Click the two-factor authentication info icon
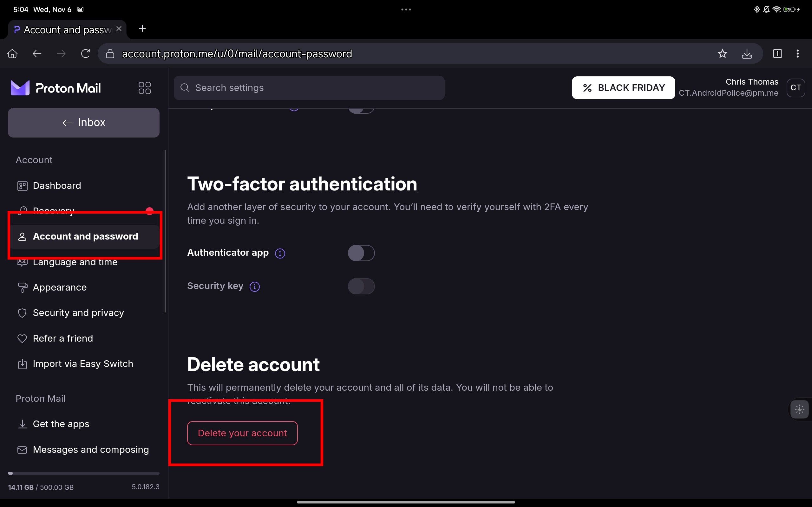The image size is (812, 507). point(280,253)
